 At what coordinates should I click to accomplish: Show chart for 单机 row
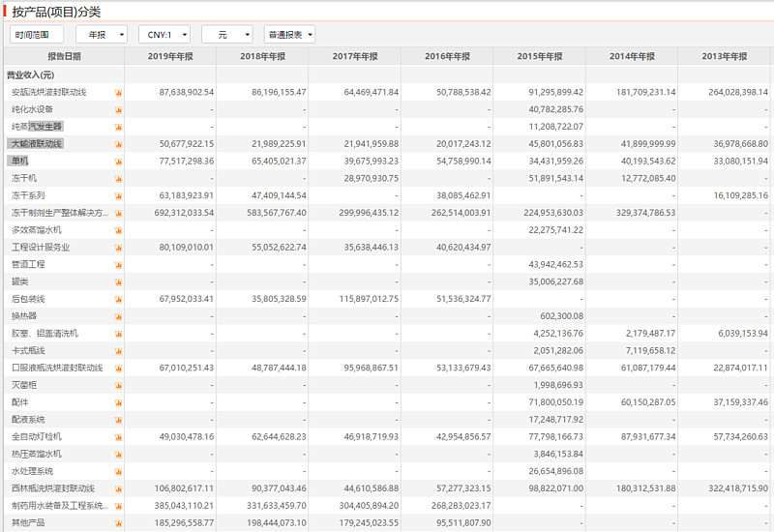(x=119, y=162)
